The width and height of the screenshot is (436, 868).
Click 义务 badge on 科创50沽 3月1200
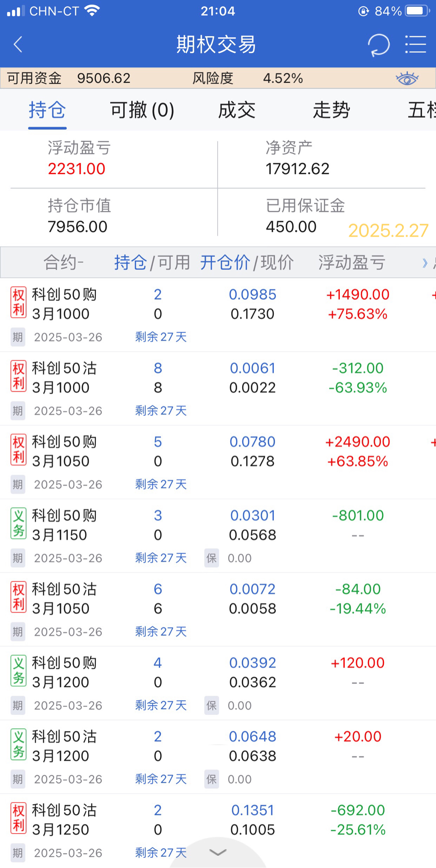(18, 745)
